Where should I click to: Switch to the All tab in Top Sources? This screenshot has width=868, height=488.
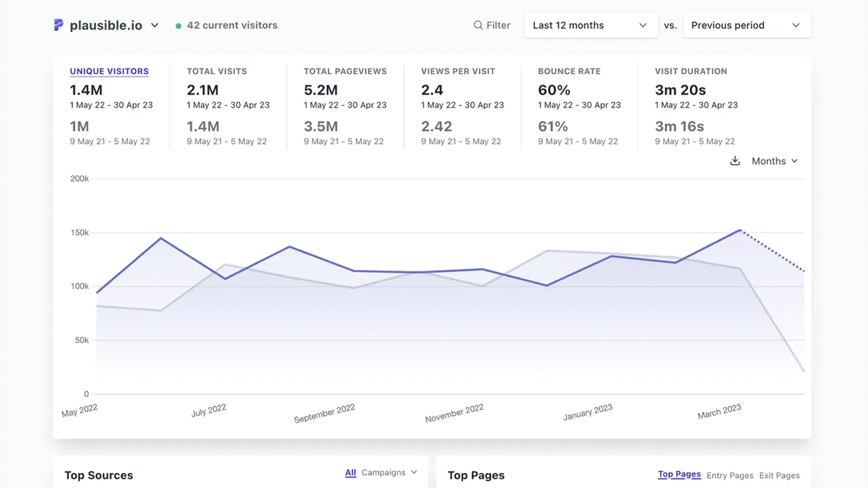pyautogui.click(x=351, y=473)
